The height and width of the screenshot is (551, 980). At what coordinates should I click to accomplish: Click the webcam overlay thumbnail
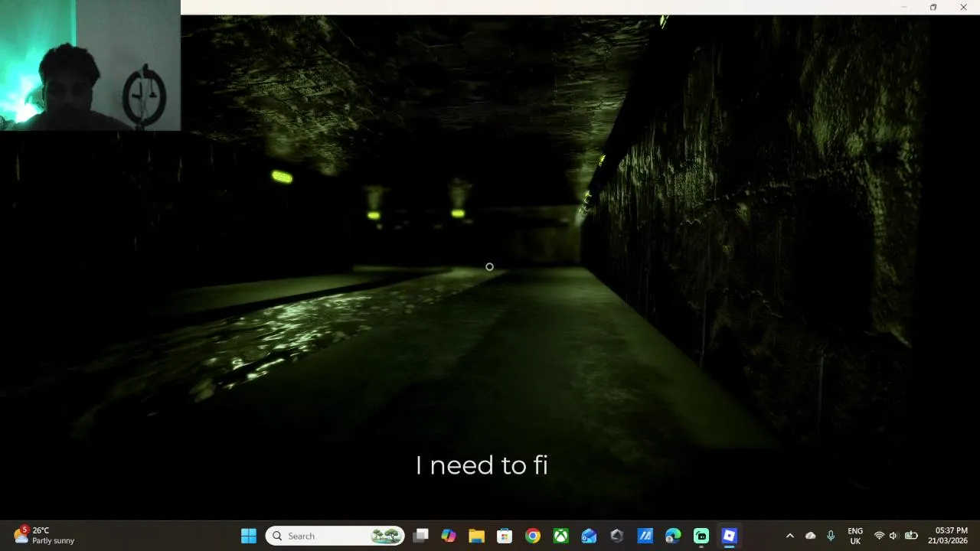90,65
